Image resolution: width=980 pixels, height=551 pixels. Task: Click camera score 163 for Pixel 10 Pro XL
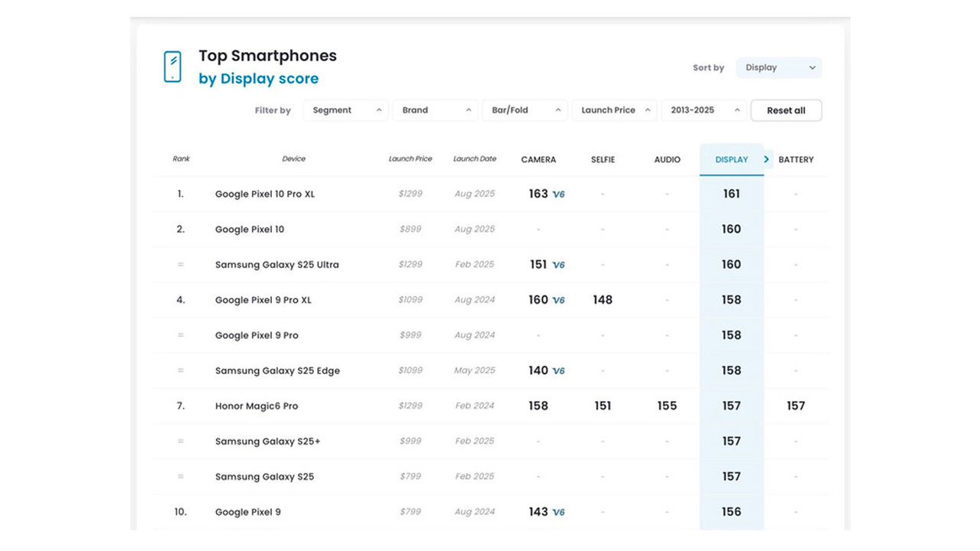tap(538, 194)
